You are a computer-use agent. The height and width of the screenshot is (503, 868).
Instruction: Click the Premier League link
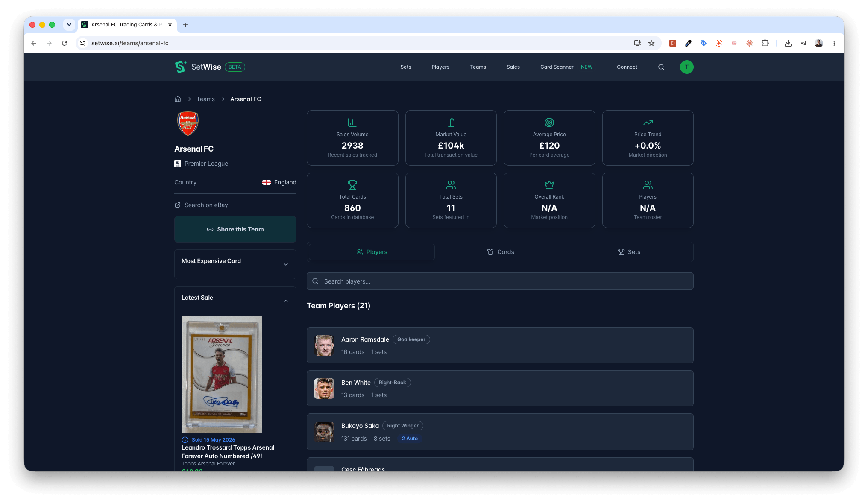point(206,164)
